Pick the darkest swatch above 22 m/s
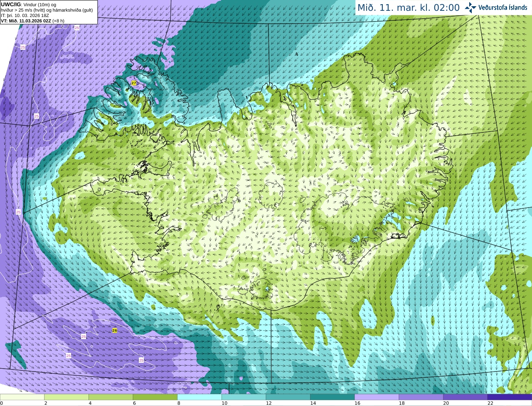532x406 pixels. 510,397
